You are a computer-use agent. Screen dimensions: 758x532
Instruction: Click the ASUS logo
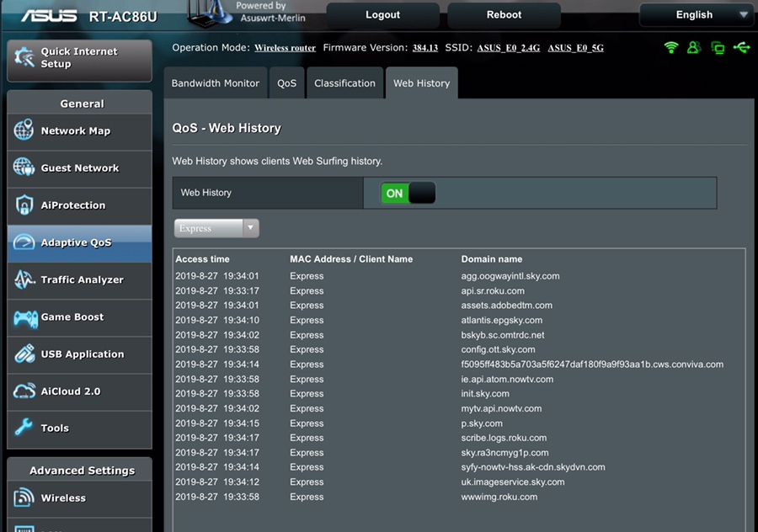[49, 16]
